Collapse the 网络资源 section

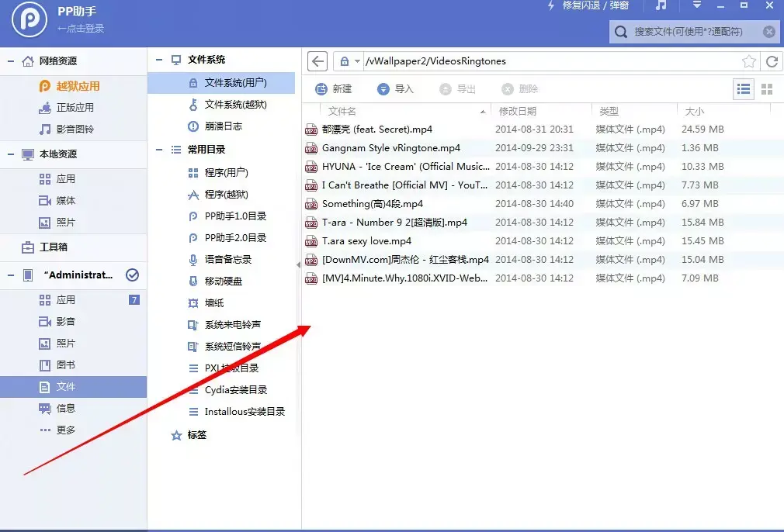(x=11, y=61)
